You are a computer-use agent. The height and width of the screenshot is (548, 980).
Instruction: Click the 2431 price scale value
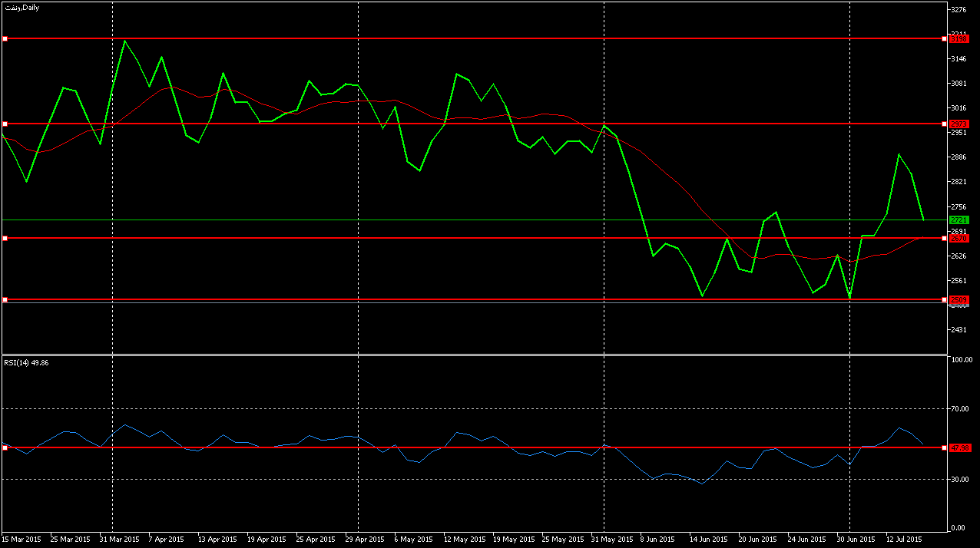pos(958,330)
